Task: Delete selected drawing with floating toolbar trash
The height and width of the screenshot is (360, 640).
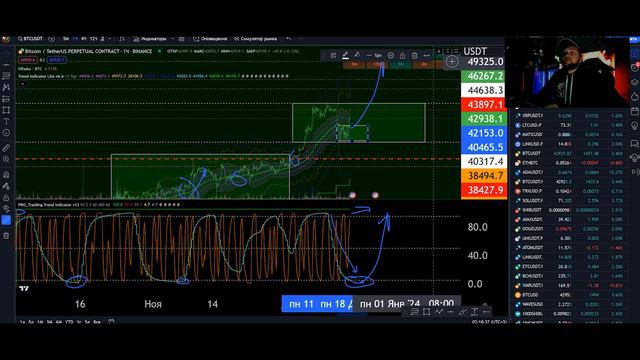Action: point(415,55)
